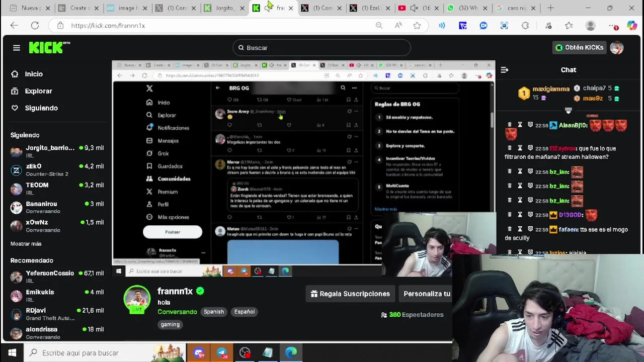Open a new browser tab
The height and width of the screenshot is (362, 644).
550,8
